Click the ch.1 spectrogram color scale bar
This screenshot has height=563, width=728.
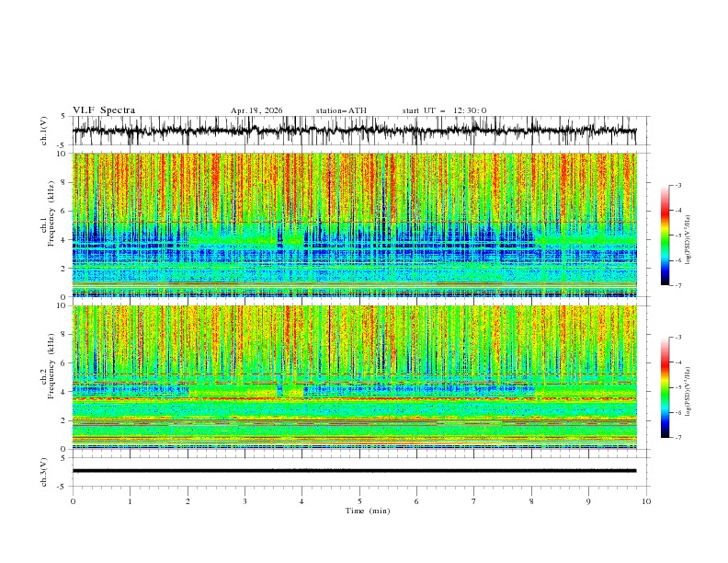point(665,236)
